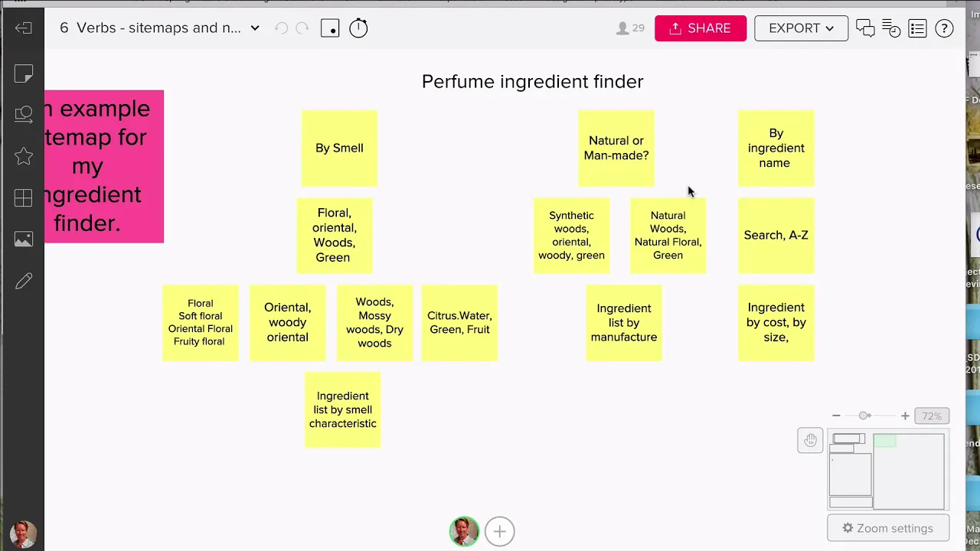Click the plus zoom in button
Image resolution: width=980 pixels, height=551 pixels.
point(905,416)
